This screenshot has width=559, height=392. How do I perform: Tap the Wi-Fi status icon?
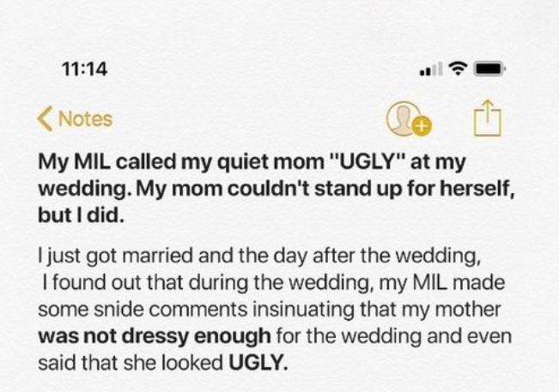459,69
